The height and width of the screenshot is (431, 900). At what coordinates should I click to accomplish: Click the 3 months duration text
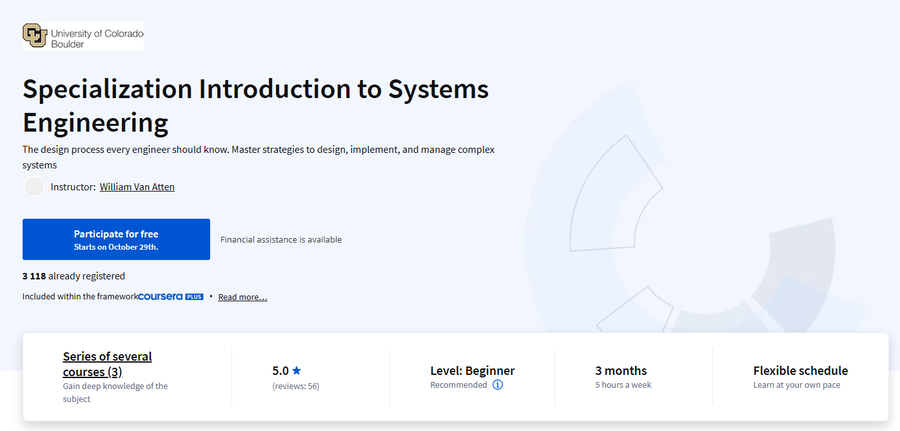coord(621,371)
